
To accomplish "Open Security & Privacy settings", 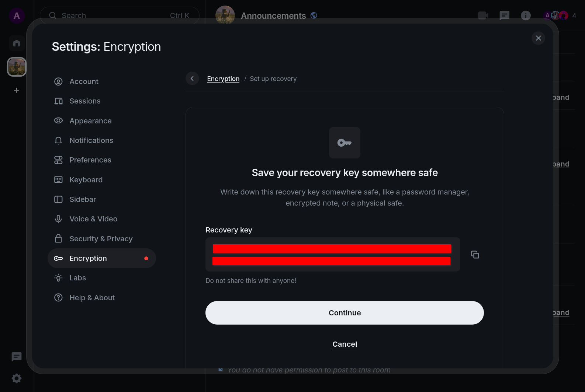I will pos(101,239).
